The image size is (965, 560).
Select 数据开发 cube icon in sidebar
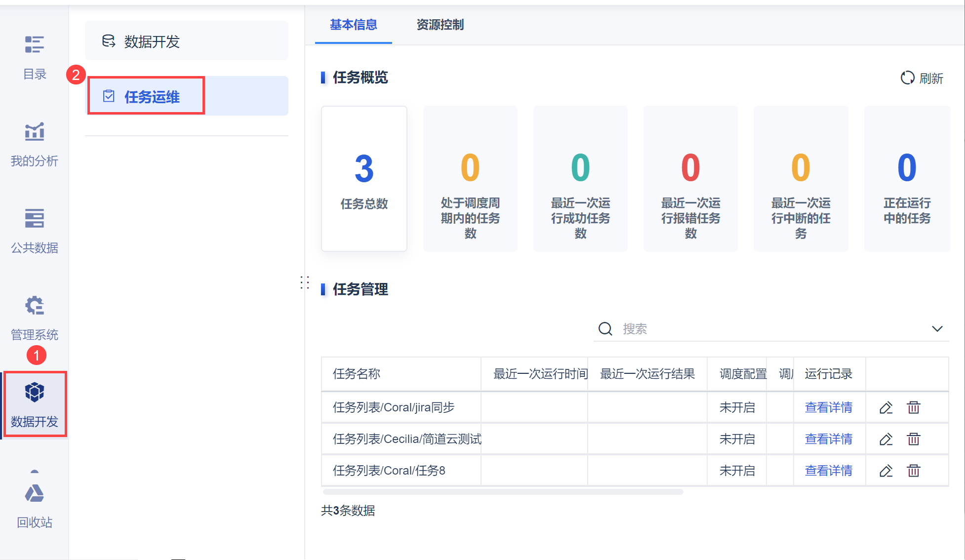click(x=34, y=393)
